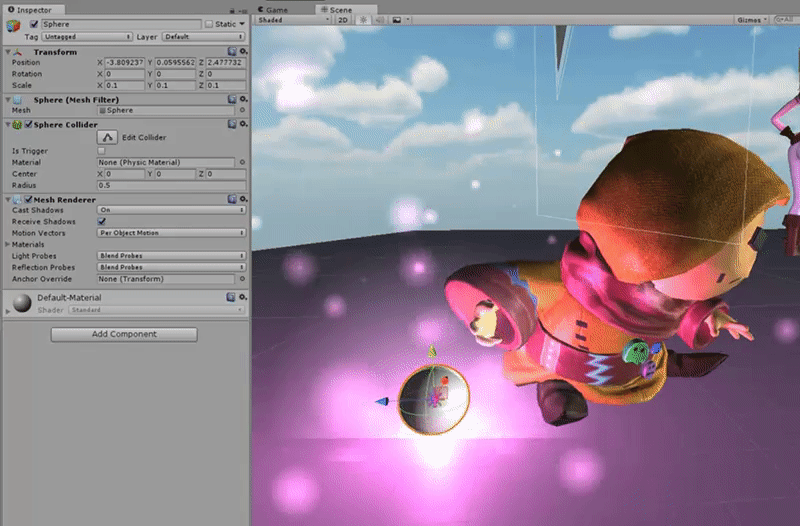Open the Mesh Renderer gear menu
Screen dimensions: 800x526
243,199
